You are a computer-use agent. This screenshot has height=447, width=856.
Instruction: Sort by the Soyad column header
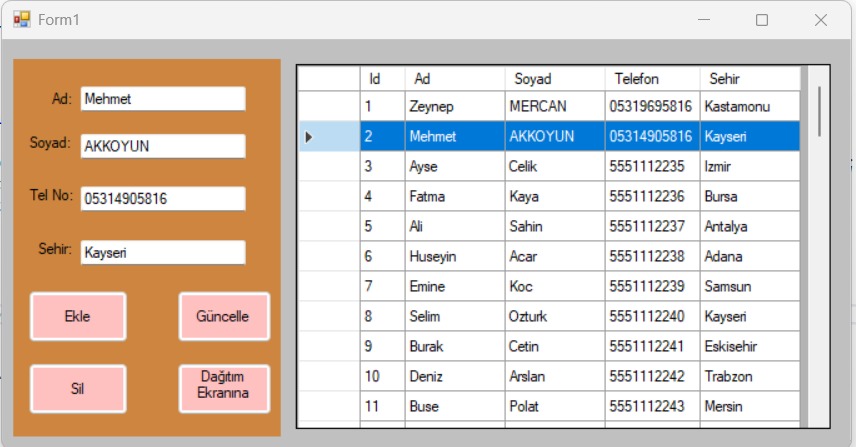(555, 79)
